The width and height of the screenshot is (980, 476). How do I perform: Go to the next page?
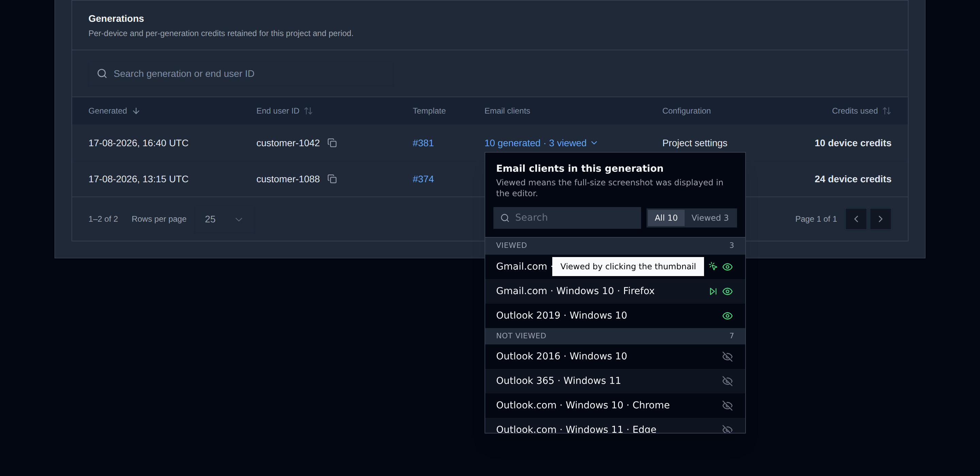coord(880,219)
